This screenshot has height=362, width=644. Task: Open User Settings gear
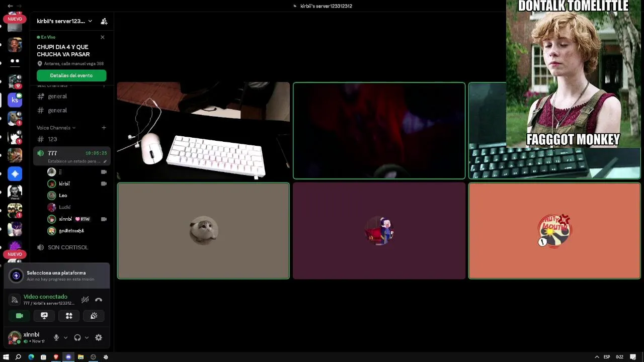click(99, 338)
